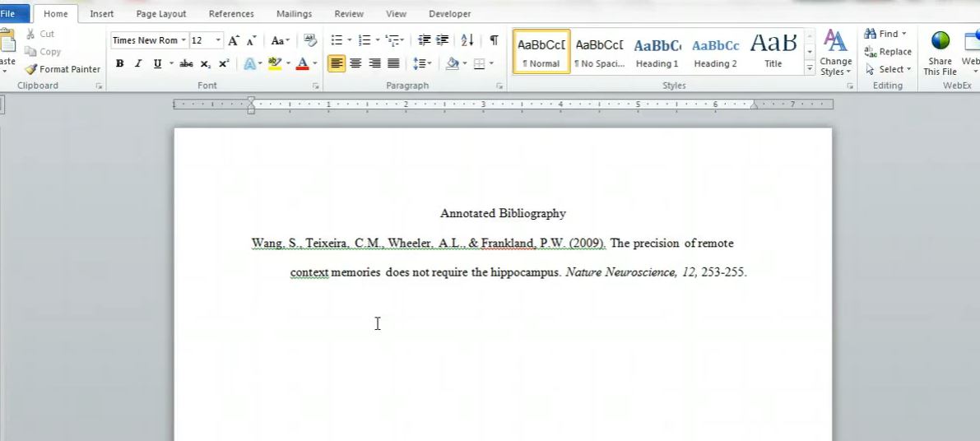This screenshot has height=441, width=980.
Task: Toggle Center alignment
Action: (x=355, y=63)
